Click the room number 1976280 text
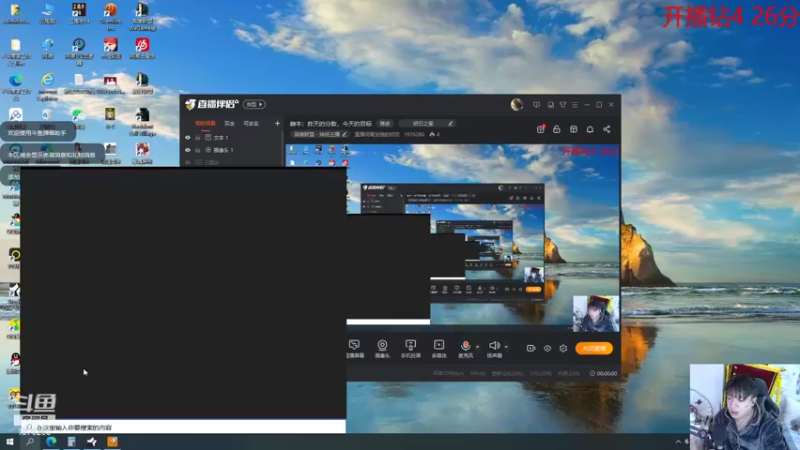800x450 pixels. (x=414, y=134)
